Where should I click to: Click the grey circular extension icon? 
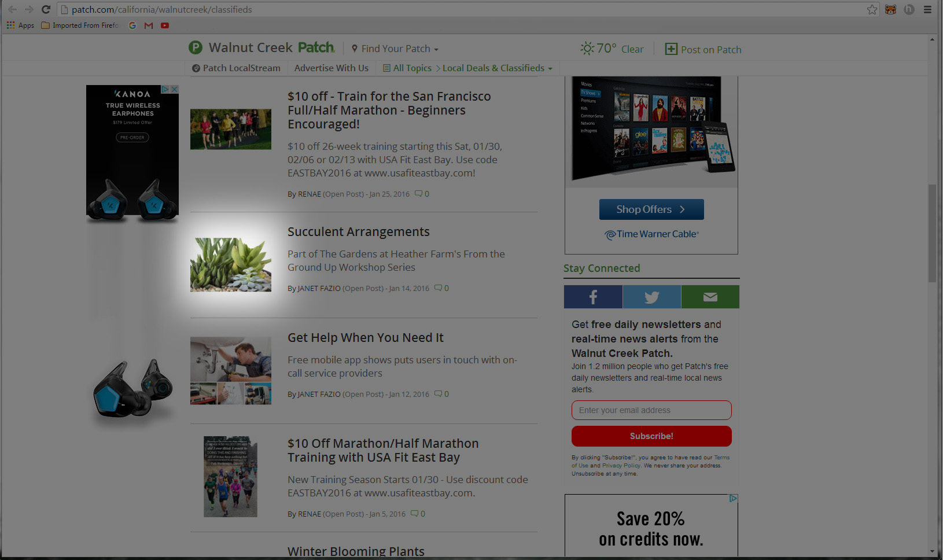point(909,9)
